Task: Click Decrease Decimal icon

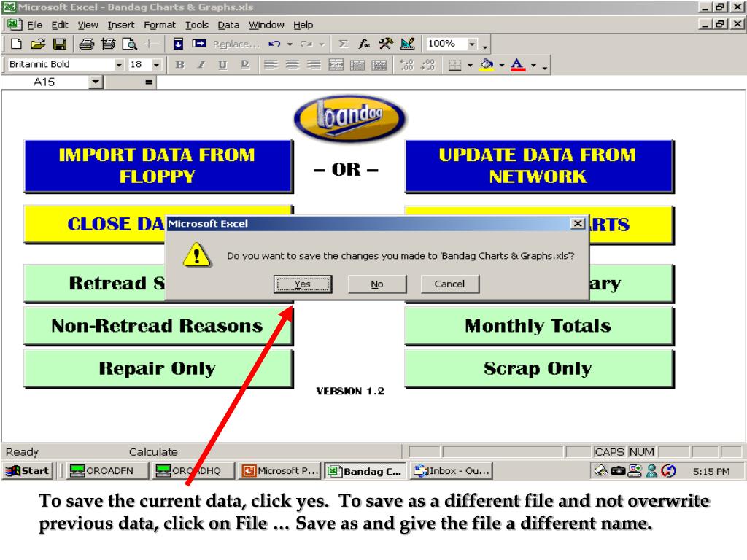Action: point(427,65)
